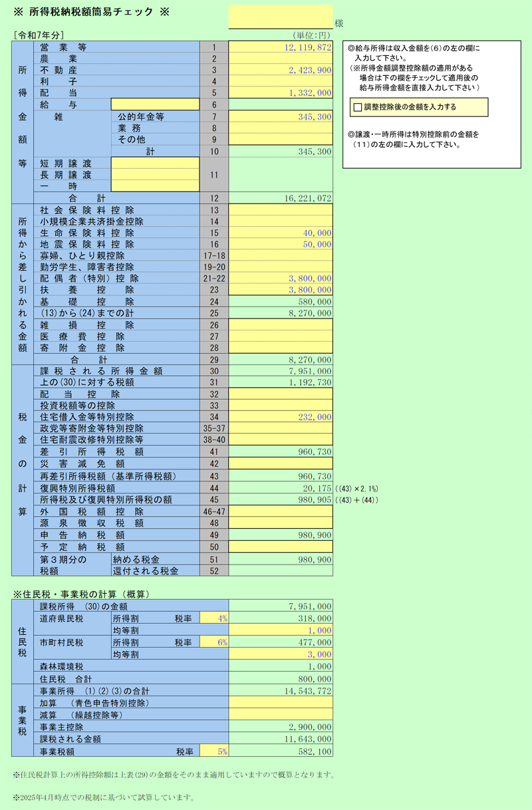Select the 営業等 amount cell 12,119,872
The height and width of the screenshot is (810, 532).
pyautogui.click(x=281, y=48)
